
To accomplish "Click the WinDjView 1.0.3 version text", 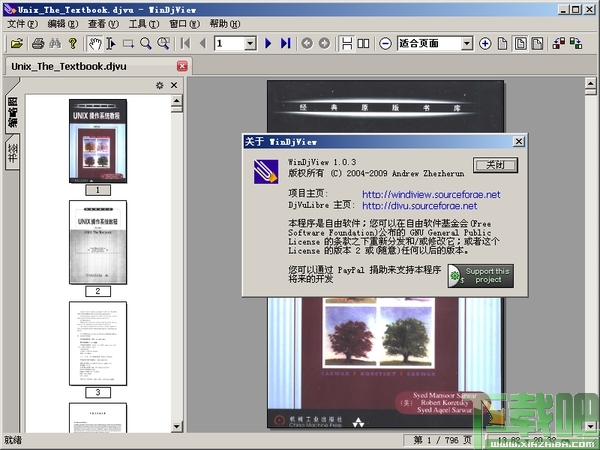I will click(322, 162).
